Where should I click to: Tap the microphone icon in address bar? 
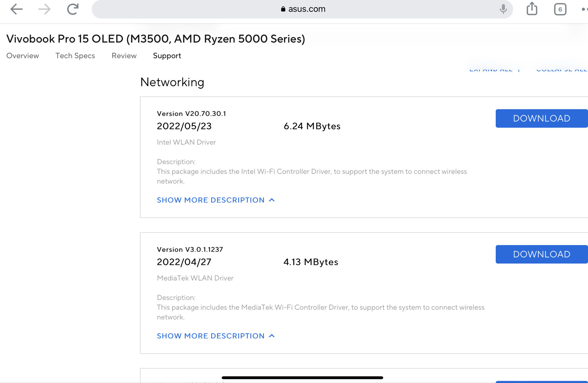(503, 9)
